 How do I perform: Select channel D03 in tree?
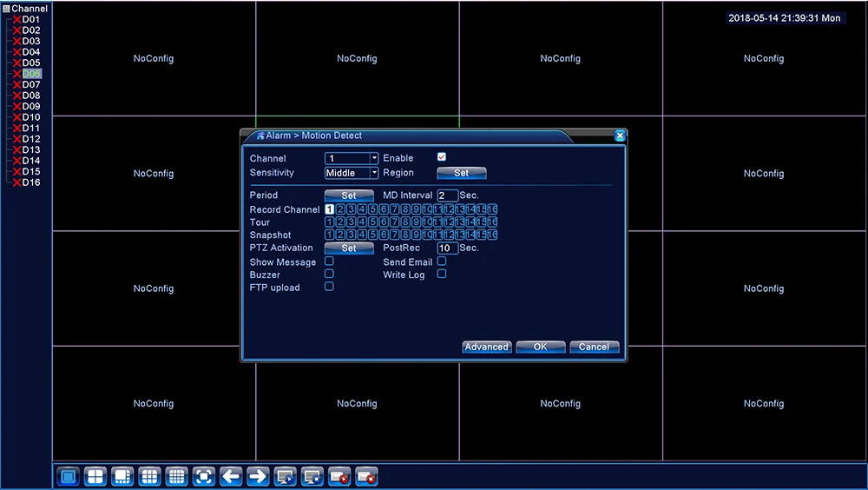coord(31,41)
